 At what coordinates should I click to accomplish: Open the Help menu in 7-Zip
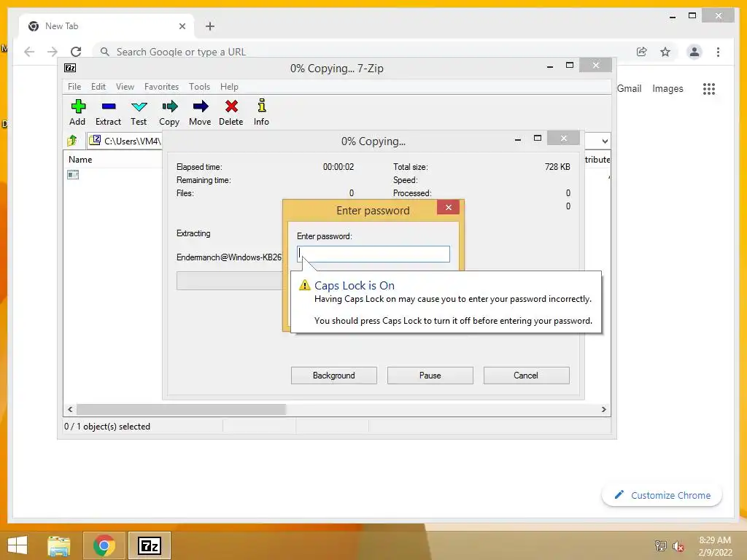pos(229,87)
